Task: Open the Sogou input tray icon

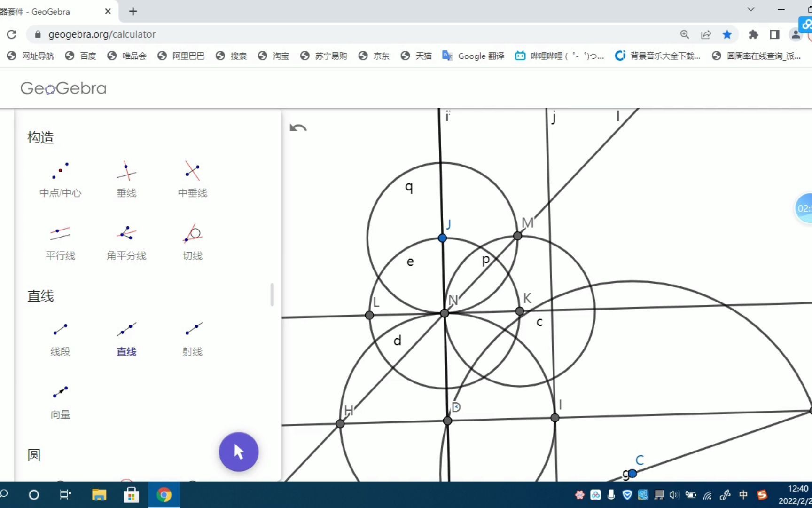Action: click(762, 495)
